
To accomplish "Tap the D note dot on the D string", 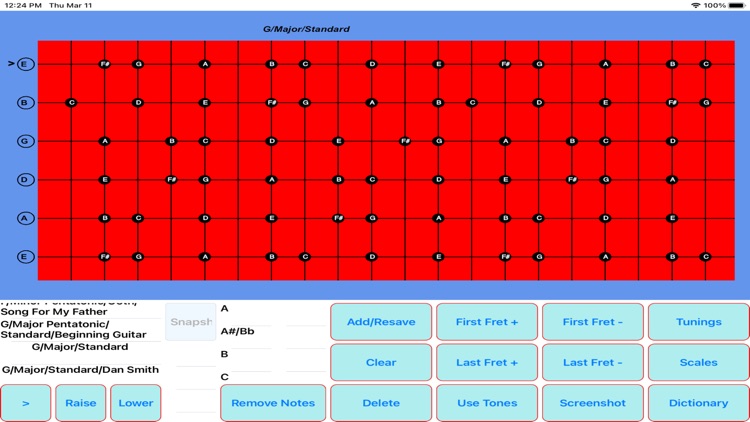I will (438, 180).
